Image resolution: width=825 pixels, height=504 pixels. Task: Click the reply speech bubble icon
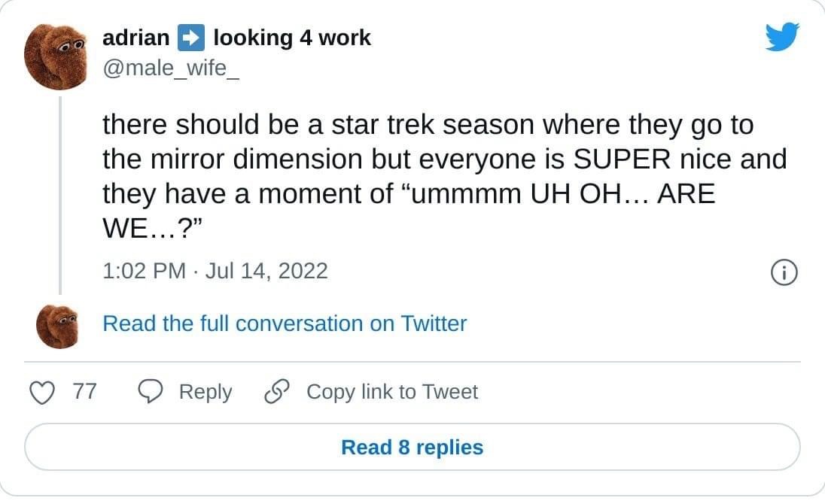[x=151, y=392]
